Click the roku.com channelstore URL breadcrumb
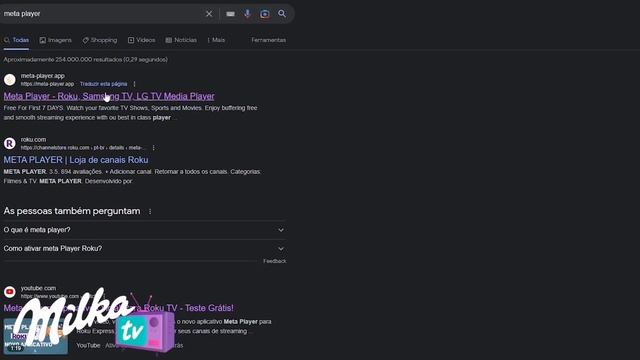The width and height of the screenshot is (640, 360). (x=82, y=148)
